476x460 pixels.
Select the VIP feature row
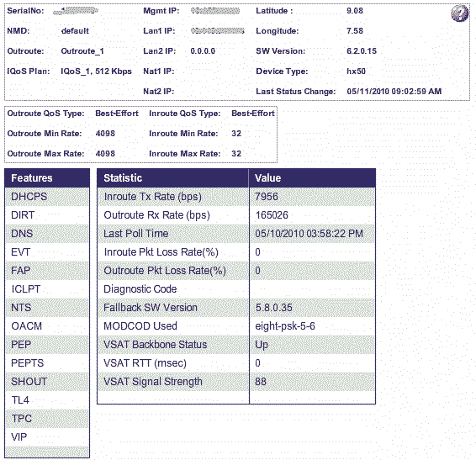[x=47, y=437]
